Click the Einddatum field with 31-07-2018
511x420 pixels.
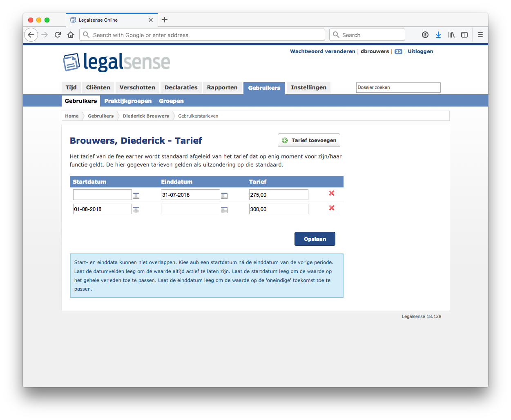click(190, 195)
